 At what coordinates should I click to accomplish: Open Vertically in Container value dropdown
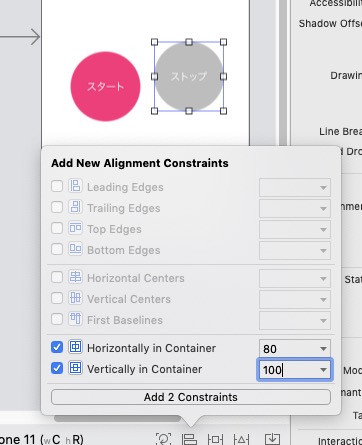pyautogui.click(x=323, y=370)
